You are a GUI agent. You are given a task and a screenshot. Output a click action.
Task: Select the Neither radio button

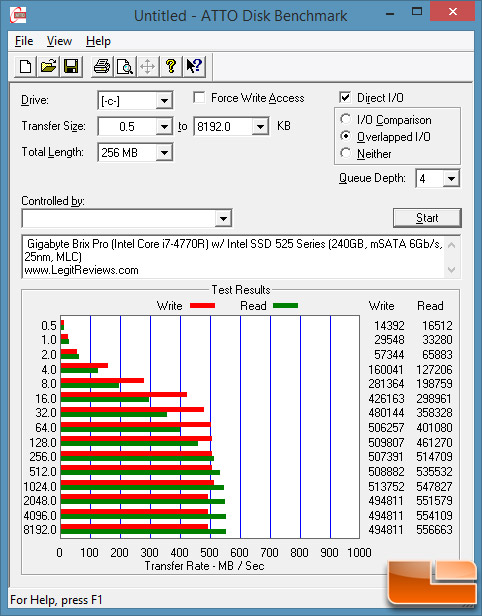tap(346, 153)
